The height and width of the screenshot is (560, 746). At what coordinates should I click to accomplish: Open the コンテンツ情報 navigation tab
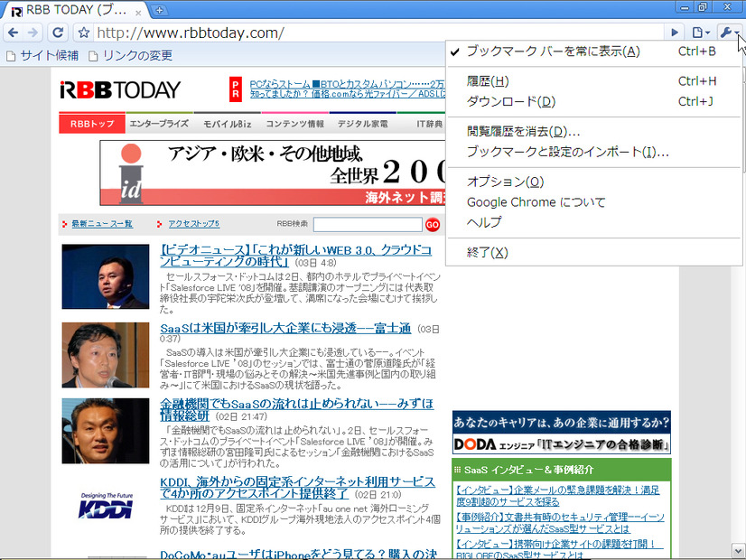[294, 124]
